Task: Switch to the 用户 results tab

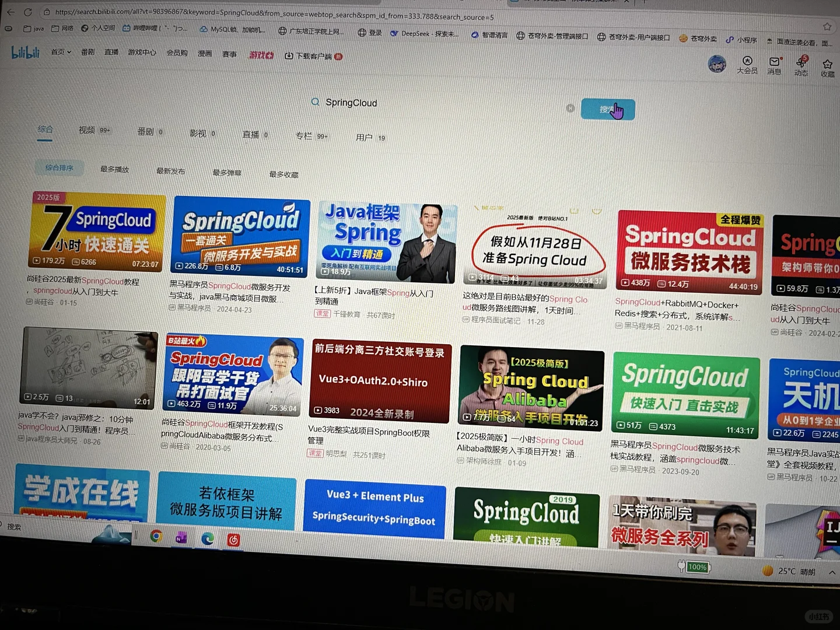Action: pos(365,138)
